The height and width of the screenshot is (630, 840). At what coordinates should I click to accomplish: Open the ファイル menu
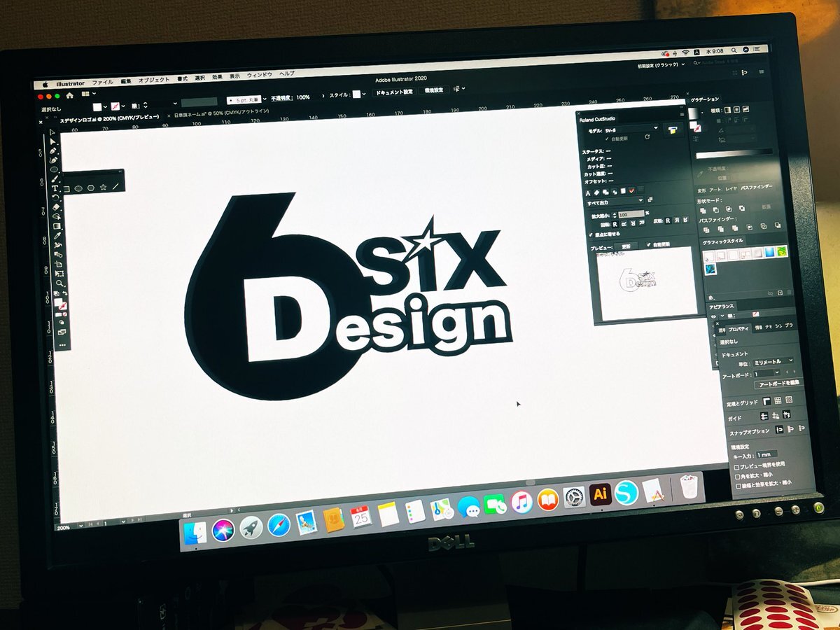[x=102, y=82]
